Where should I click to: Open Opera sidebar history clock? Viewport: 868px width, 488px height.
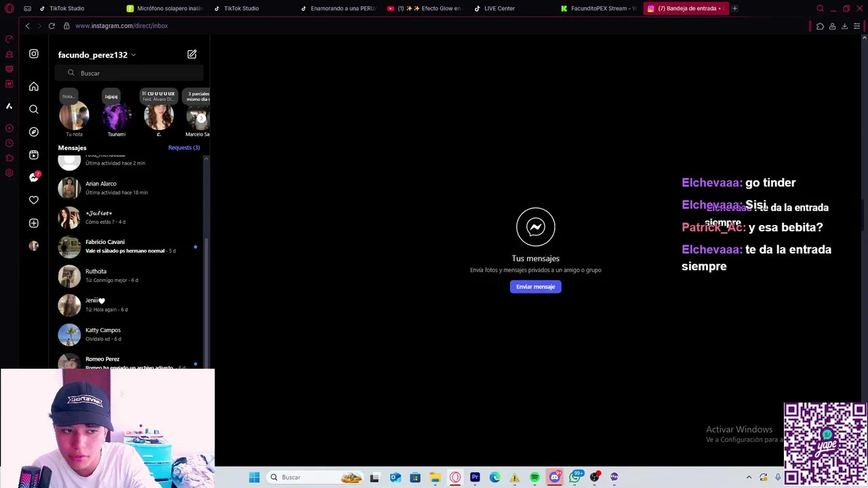coord(9,143)
